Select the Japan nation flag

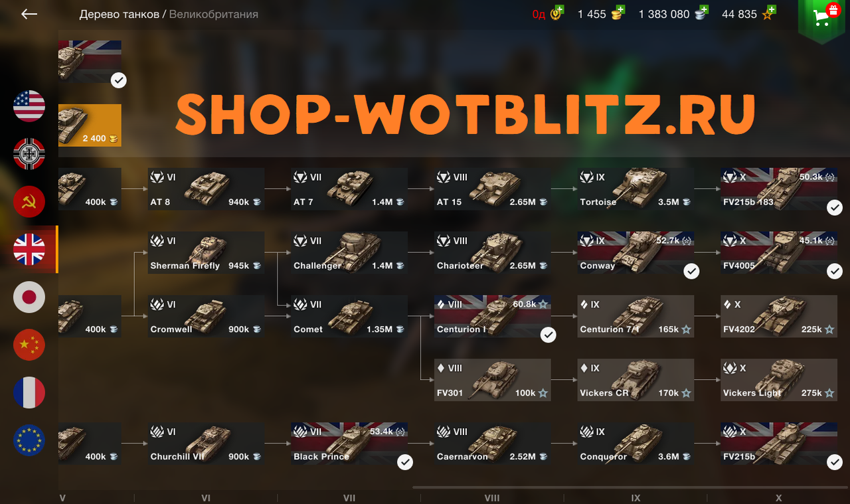[x=29, y=297]
